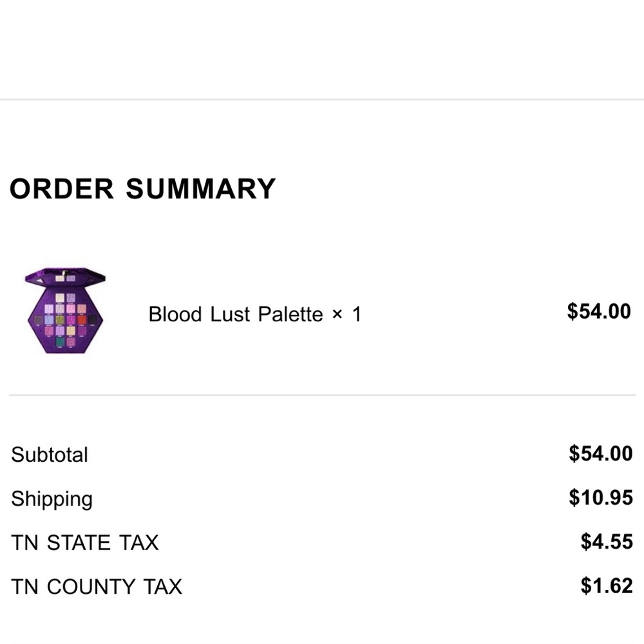Click the teal green shade in palette
Image resolution: width=644 pixels, height=644 pixels.
click(59, 342)
